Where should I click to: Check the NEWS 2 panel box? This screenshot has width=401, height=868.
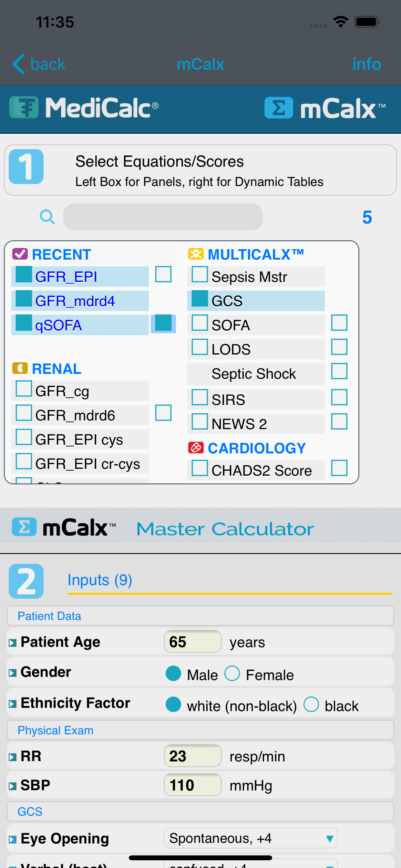point(200,421)
